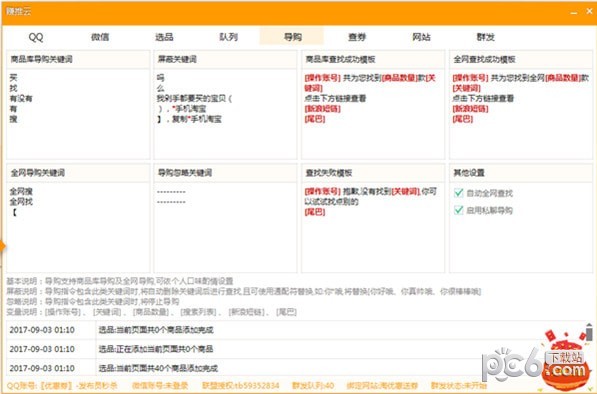Click the keyword 有没有 in 商品库导购关键词

pos(21,99)
